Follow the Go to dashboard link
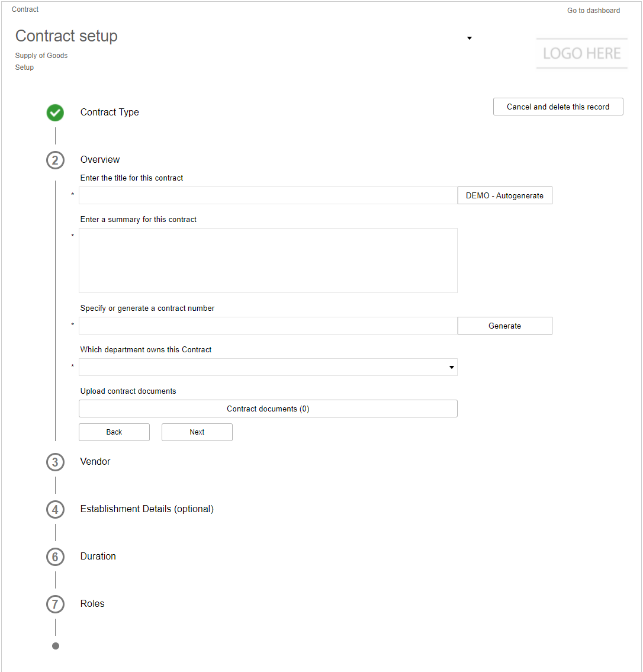The image size is (643, 672). pos(593,10)
